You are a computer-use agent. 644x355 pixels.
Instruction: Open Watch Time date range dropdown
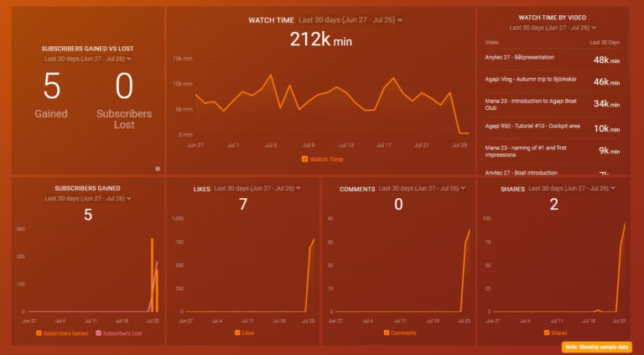click(351, 20)
